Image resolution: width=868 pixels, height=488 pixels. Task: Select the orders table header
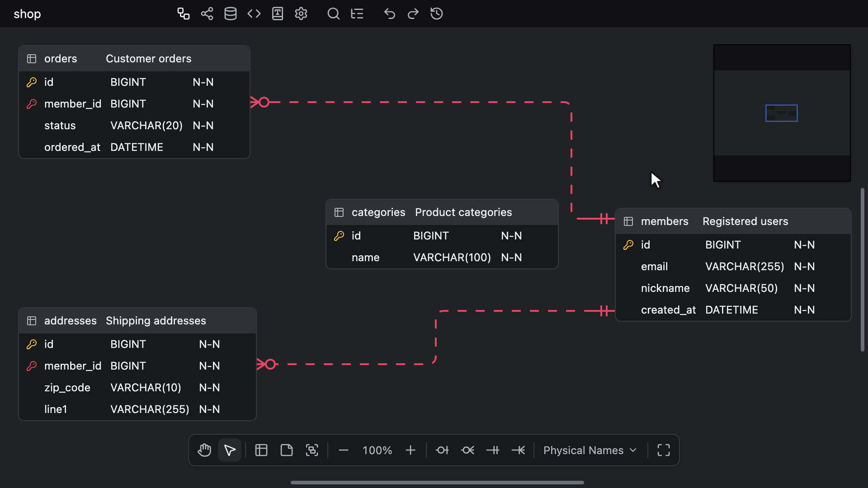click(x=134, y=59)
